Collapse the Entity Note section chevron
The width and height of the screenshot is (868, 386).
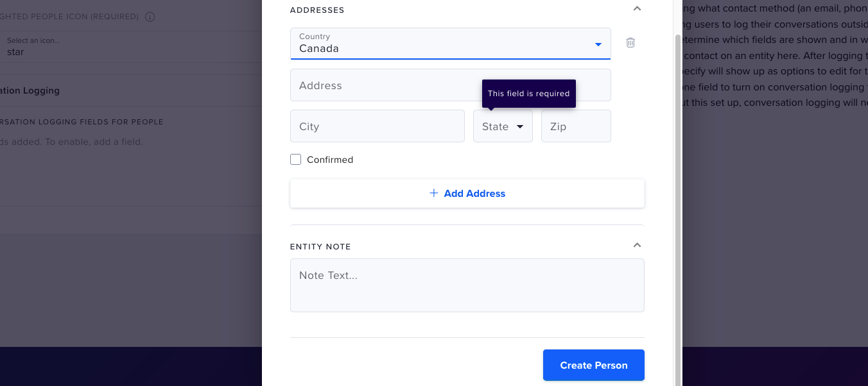tap(637, 246)
